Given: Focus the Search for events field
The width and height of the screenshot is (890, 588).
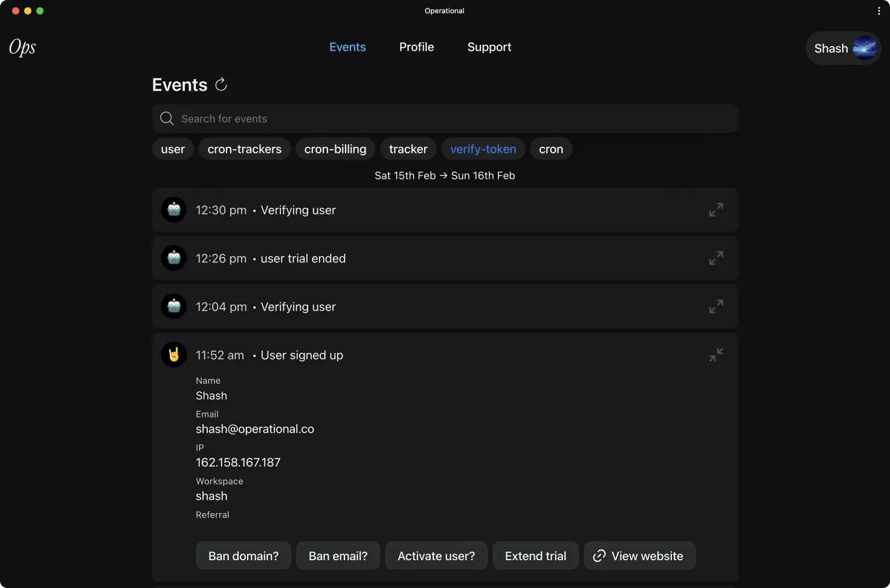Looking at the screenshot, I should pos(445,118).
